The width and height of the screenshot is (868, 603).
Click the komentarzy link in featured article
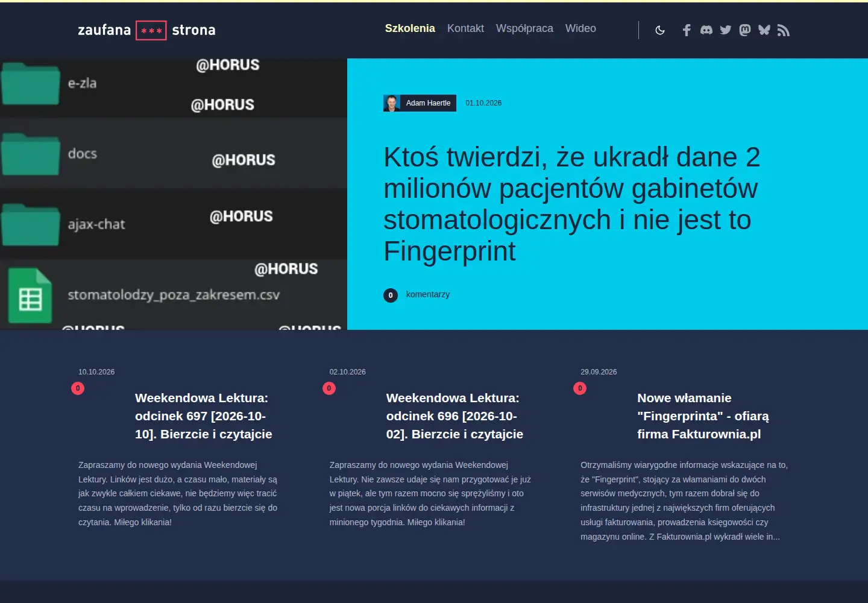[x=428, y=294]
